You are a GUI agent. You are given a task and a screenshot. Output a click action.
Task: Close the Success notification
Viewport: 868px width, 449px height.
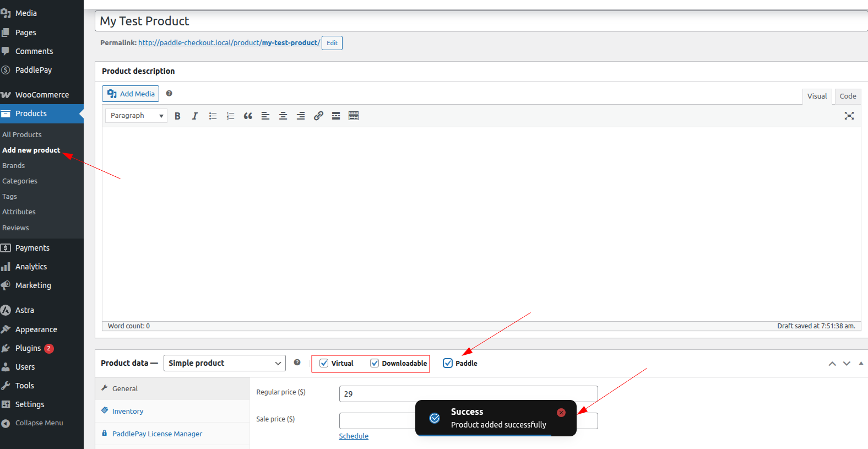561,413
